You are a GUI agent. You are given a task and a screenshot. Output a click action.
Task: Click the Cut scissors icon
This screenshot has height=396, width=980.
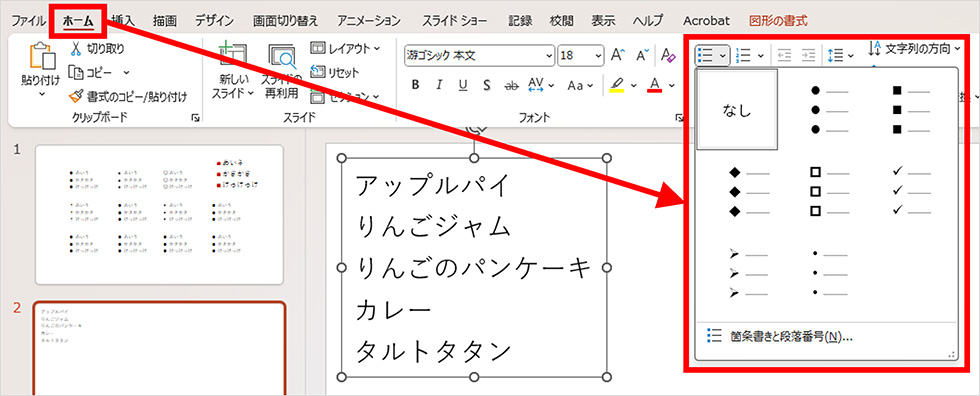pyautogui.click(x=76, y=49)
